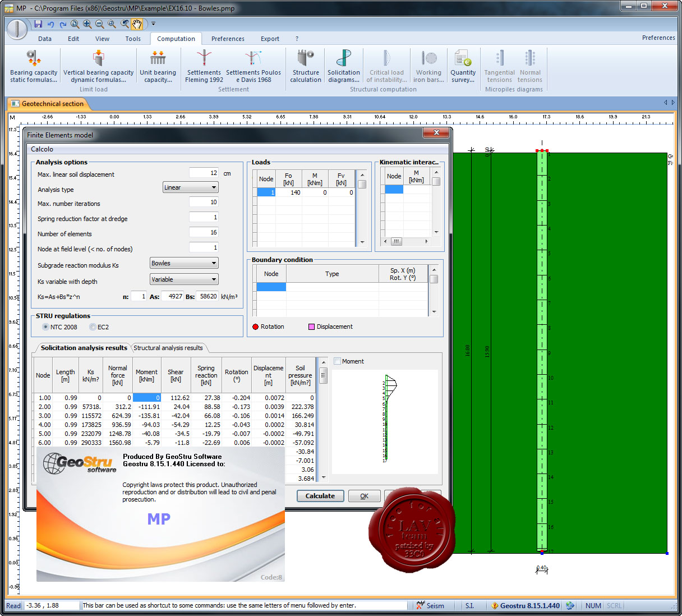Redo the action in quick toolbar
Screen dimensions: 682x616
point(62,24)
